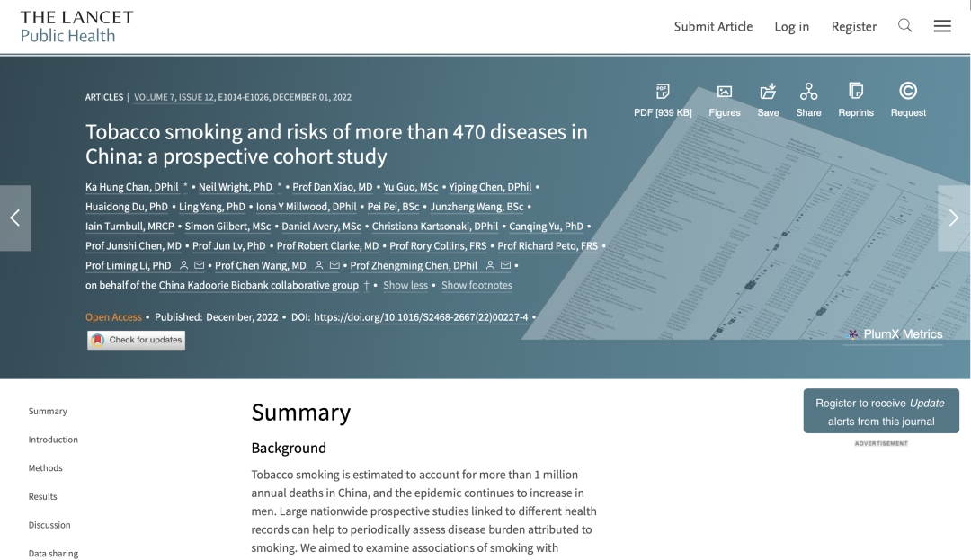Open author Prof Richard Peto, FRS
Viewport: 971px width, 560px height.
pos(548,246)
